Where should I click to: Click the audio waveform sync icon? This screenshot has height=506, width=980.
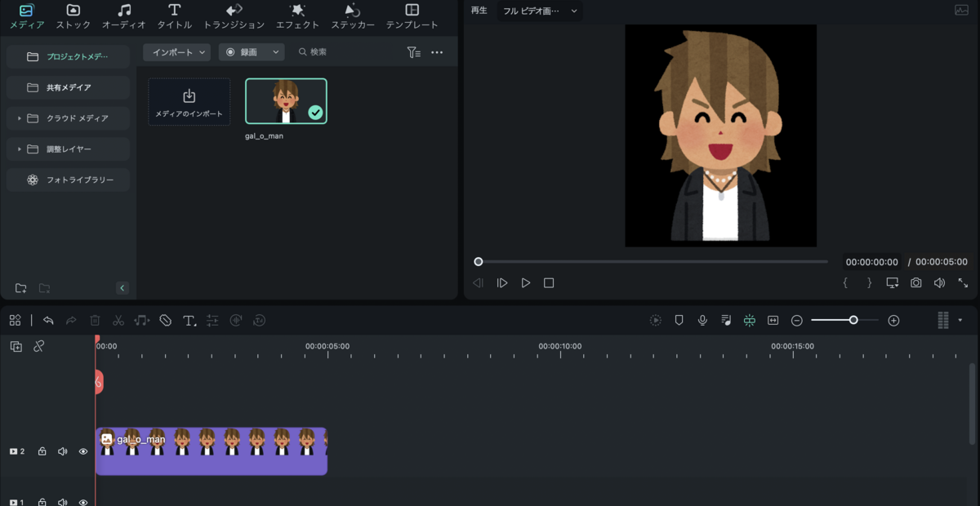click(x=236, y=321)
